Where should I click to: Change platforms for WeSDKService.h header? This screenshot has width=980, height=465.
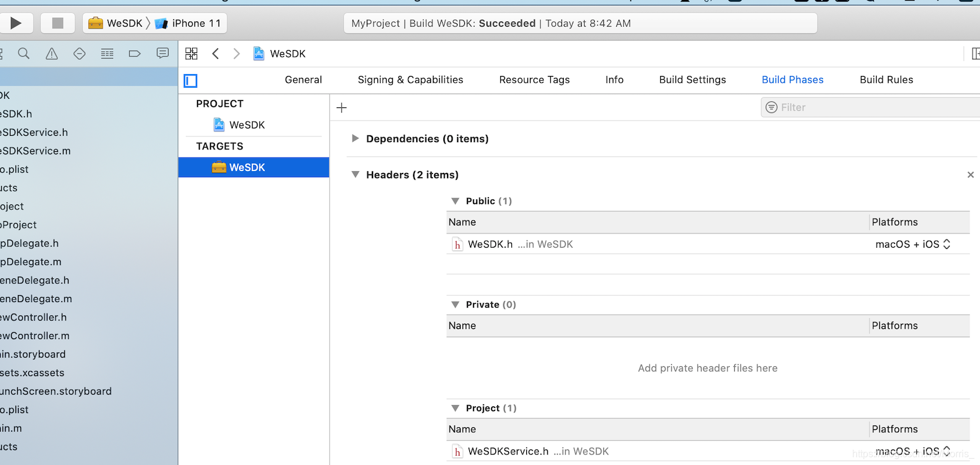click(x=913, y=451)
